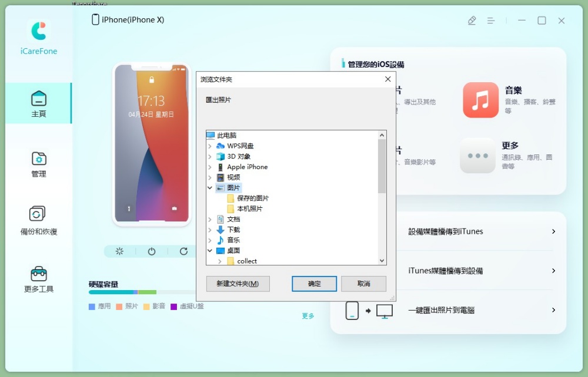Screen dimensions: 588x377
Task: Click the iPhone lock screen preview
Action: click(x=152, y=144)
